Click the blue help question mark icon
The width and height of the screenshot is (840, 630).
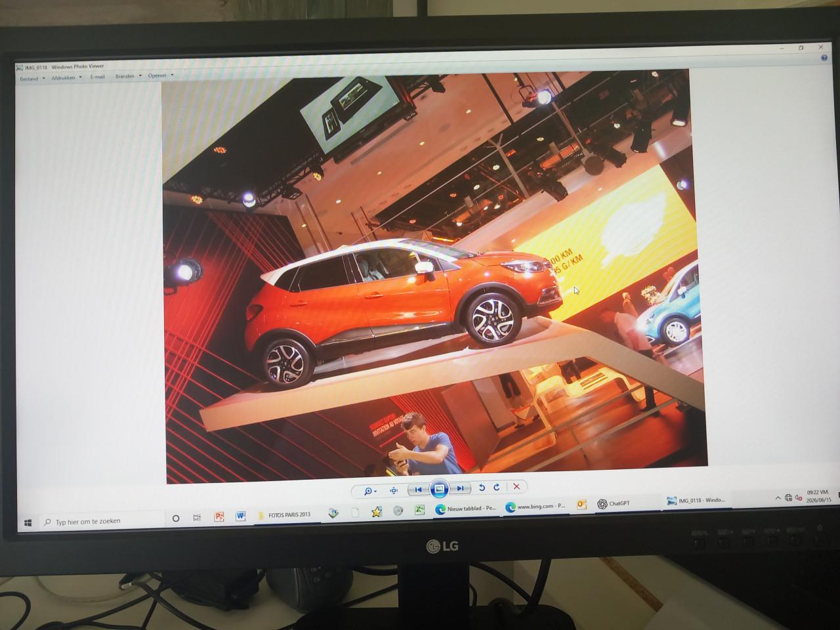[x=824, y=58]
